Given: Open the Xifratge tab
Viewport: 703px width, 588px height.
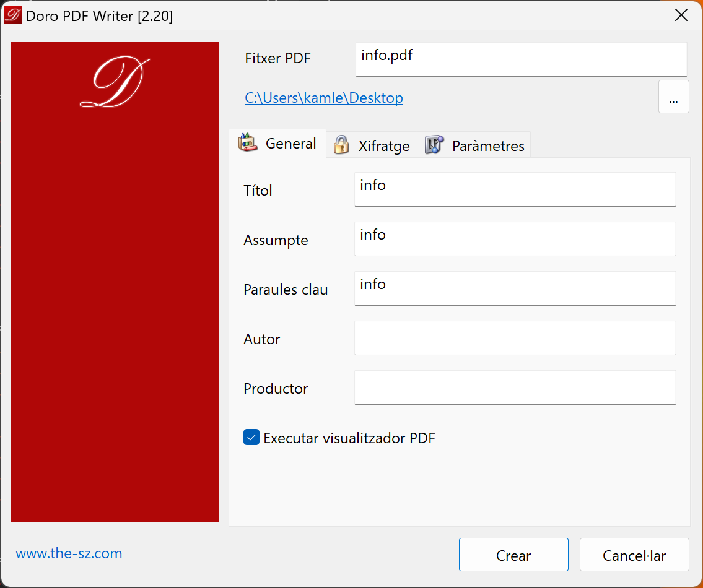Looking at the screenshot, I should pyautogui.click(x=372, y=145).
